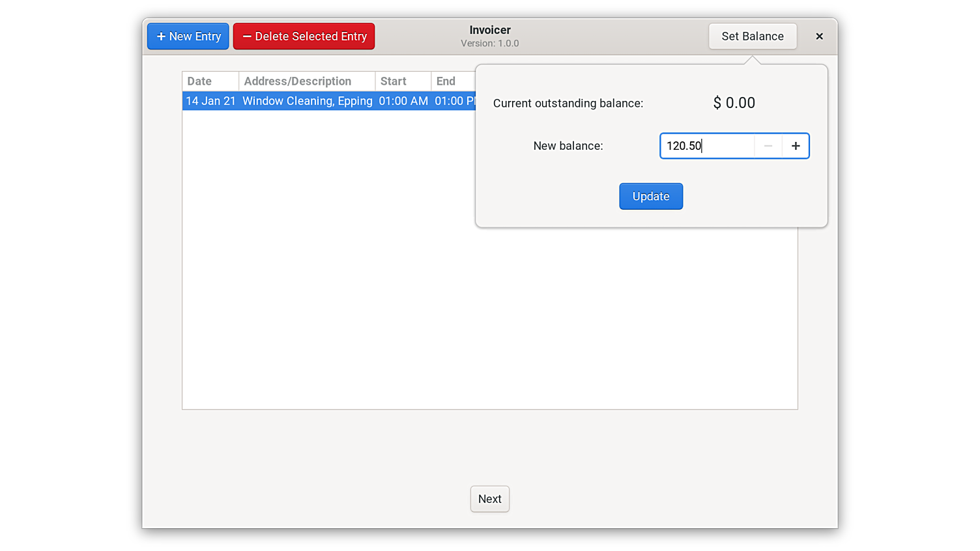The width and height of the screenshot is (980, 551).
Task: Click the 01:00 PM end time cell
Action: [x=454, y=101]
